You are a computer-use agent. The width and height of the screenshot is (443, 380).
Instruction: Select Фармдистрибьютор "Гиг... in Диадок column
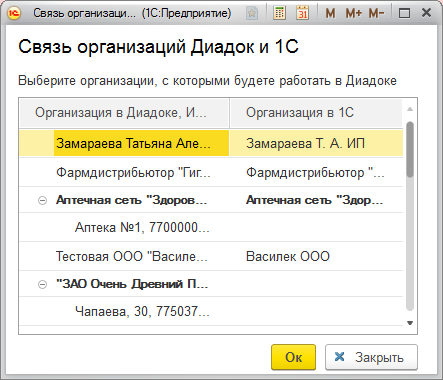pos(133,173)
